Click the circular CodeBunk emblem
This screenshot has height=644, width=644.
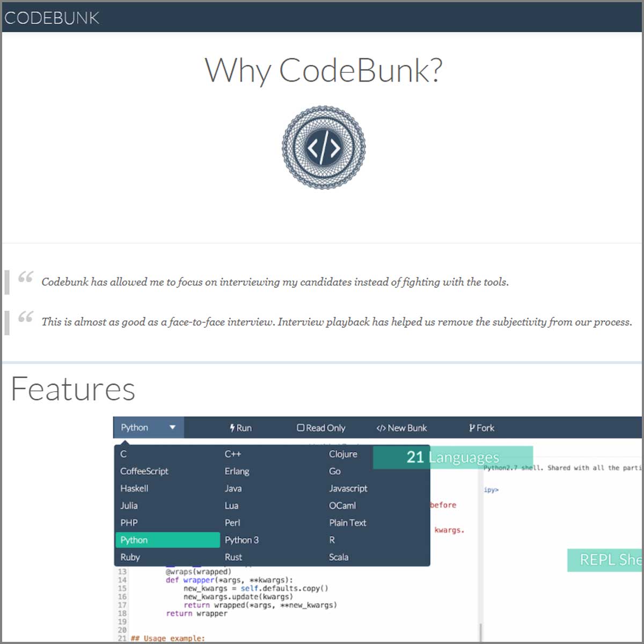pyautogui.click(x=324, y=148)
